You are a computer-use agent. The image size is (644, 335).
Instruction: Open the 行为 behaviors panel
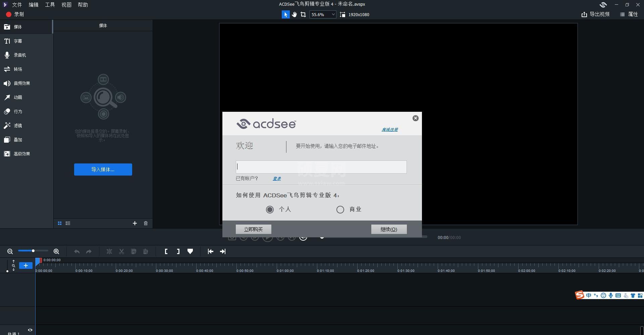[26, 111]
